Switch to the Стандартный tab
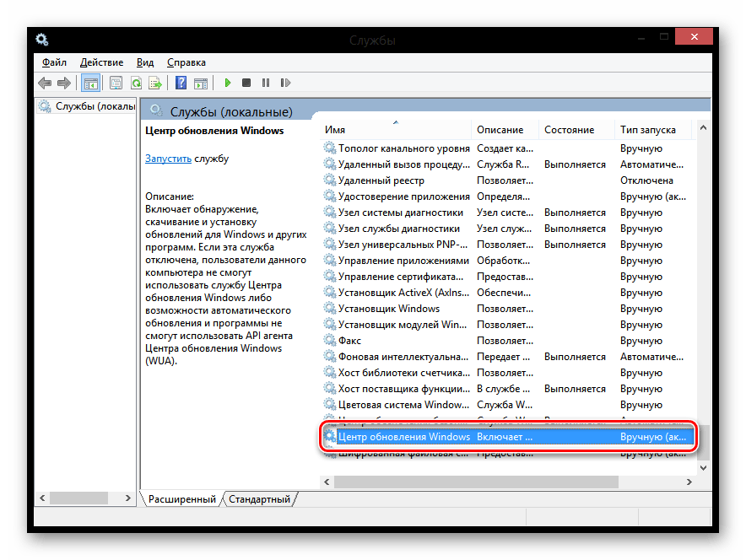This screenshot has height=560, width=746. pyautogui.click(x=259, y=499)
